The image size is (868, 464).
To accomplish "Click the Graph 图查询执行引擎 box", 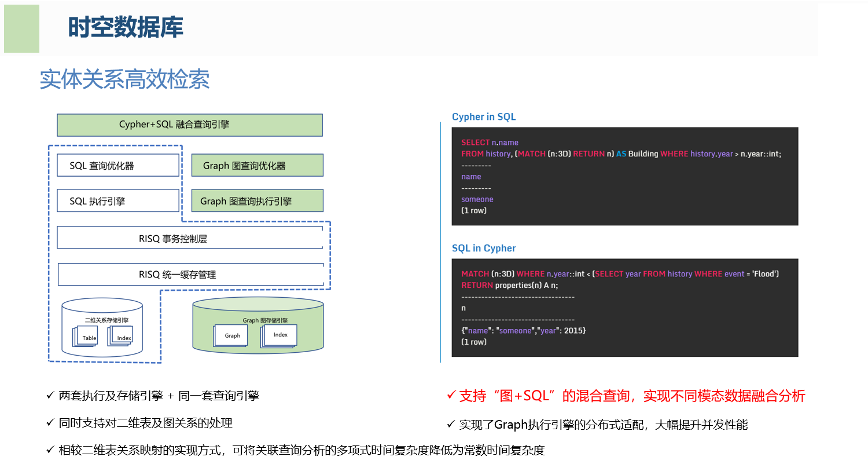I will coord(257,201).
